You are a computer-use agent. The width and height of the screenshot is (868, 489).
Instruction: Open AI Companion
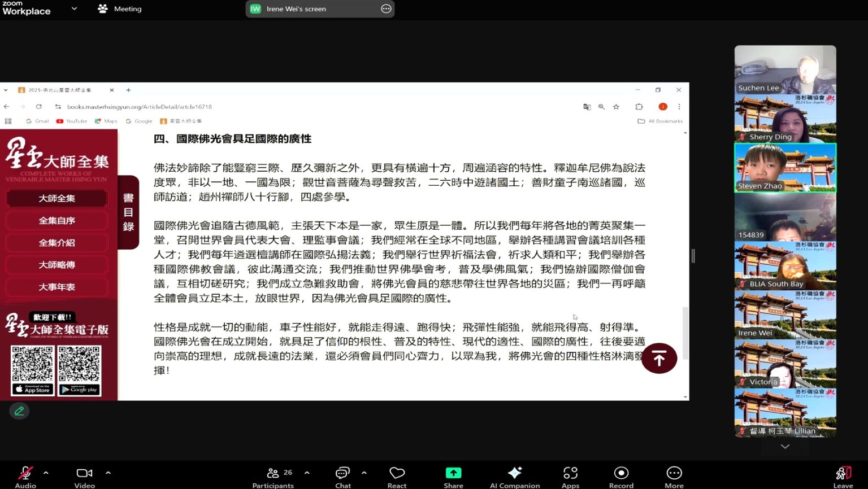[515, 477]
